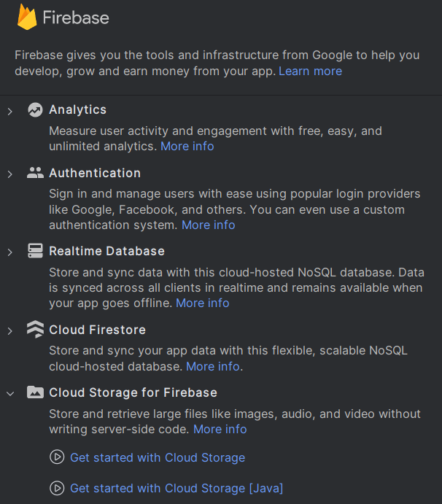442x504 pixels.
Task: Expand the Cloud Firestore section chevron
Action: (x=10, y=331)
